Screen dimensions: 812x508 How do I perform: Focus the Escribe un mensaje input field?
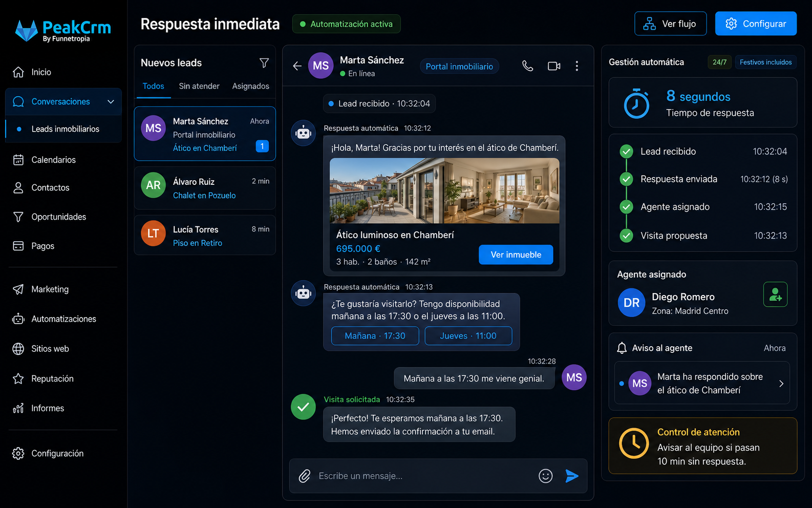pos(425,476)
